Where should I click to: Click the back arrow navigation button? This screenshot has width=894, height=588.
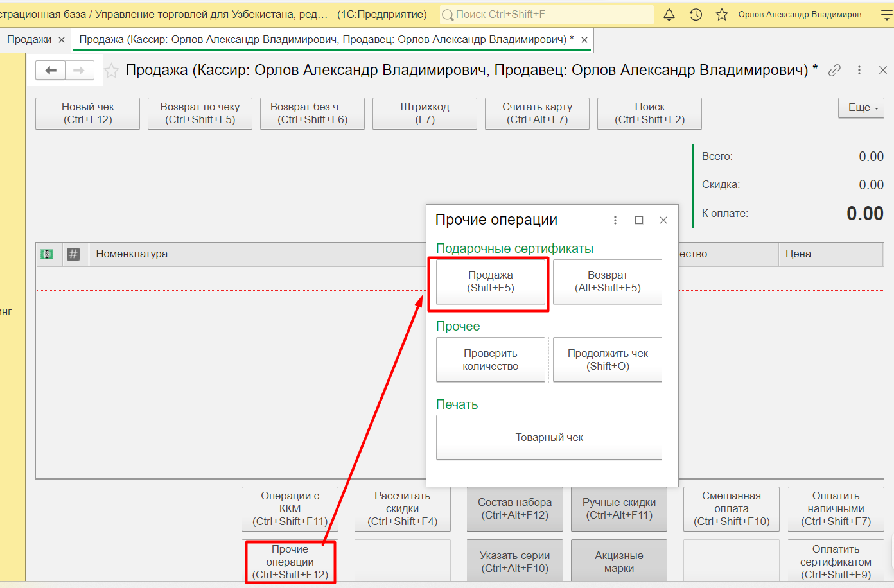point(51,70)
